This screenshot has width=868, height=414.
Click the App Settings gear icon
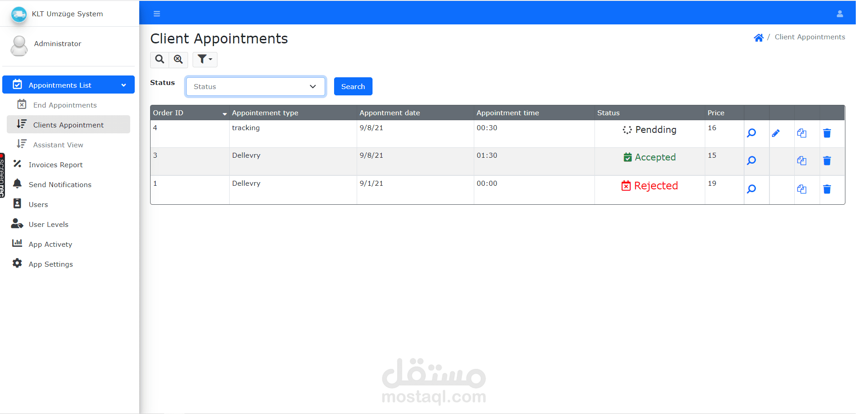coord(17,263)
